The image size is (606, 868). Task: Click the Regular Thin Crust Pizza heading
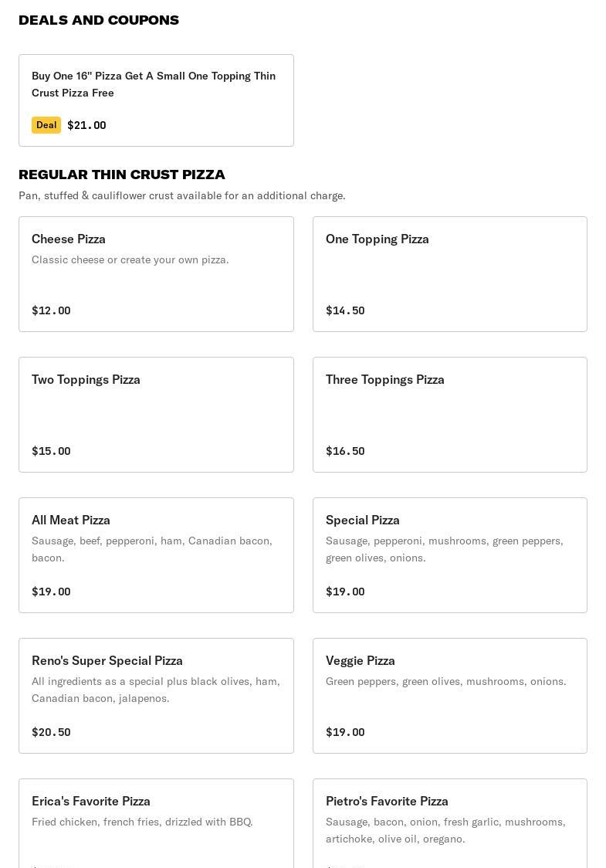[x=122, y=175]
